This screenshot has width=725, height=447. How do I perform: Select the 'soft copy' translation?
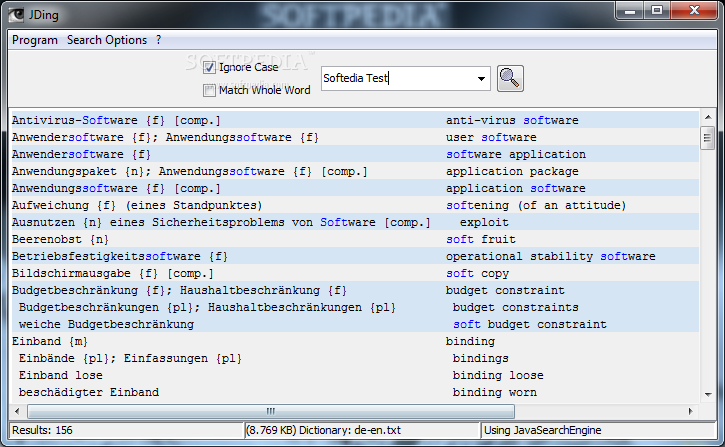(477, 274)
